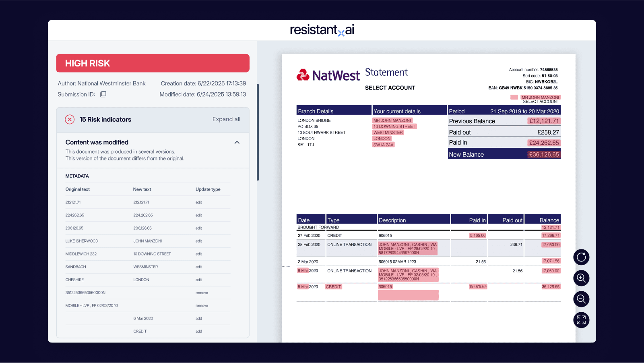
Task: Click the highlighted postcode SW1A 2AA
Action: [384, 145]
